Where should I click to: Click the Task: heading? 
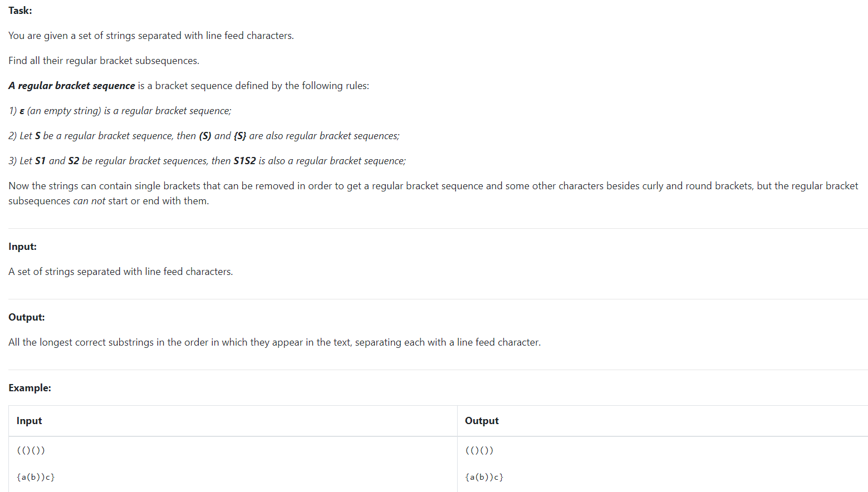[20, 11]
